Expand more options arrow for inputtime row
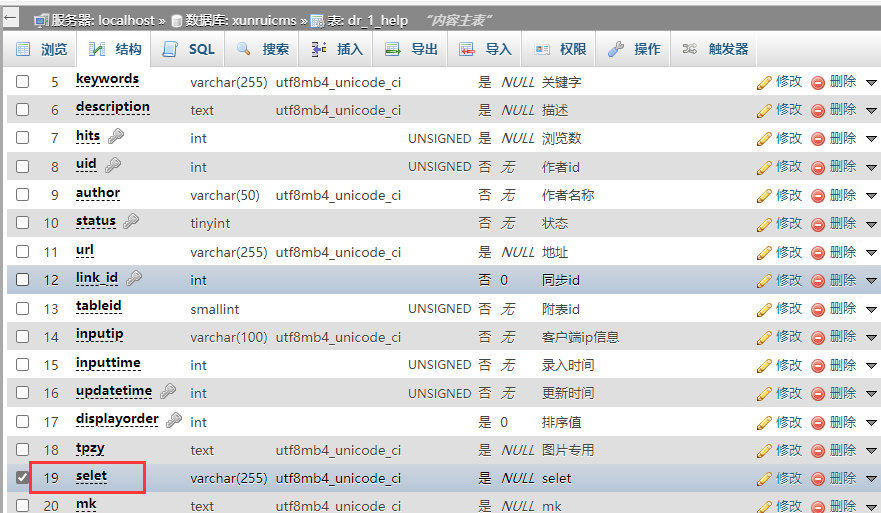Image resolution: width=881 pixels, height=513 pixels. pos(870,365)
